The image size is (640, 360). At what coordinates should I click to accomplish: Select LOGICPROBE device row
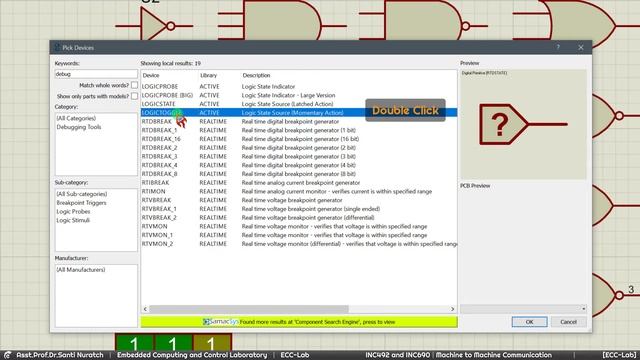click(299, 87)
